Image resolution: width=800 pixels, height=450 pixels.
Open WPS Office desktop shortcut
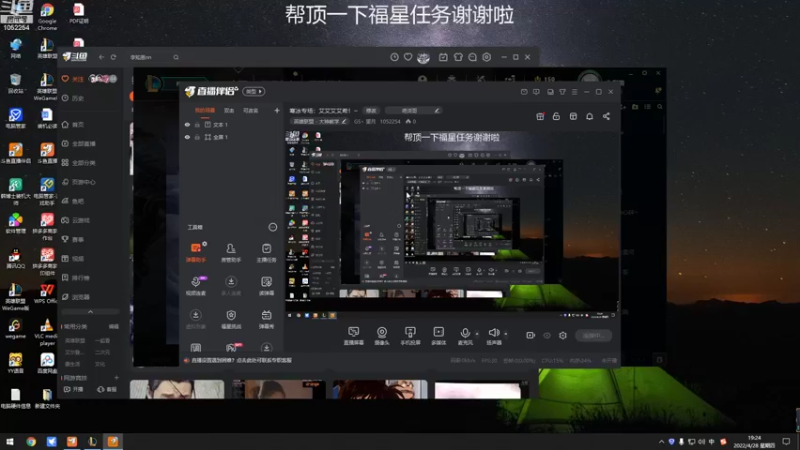(46, 294)
